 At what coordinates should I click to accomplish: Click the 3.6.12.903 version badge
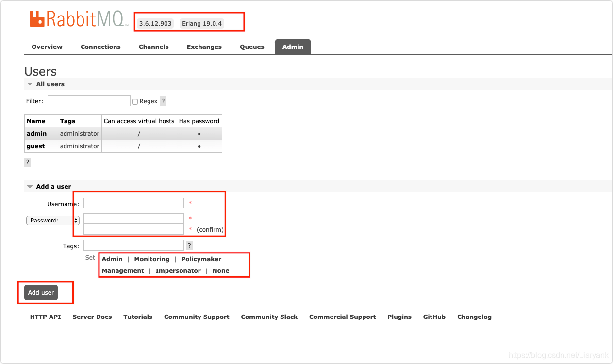click(x=155, y=23)
